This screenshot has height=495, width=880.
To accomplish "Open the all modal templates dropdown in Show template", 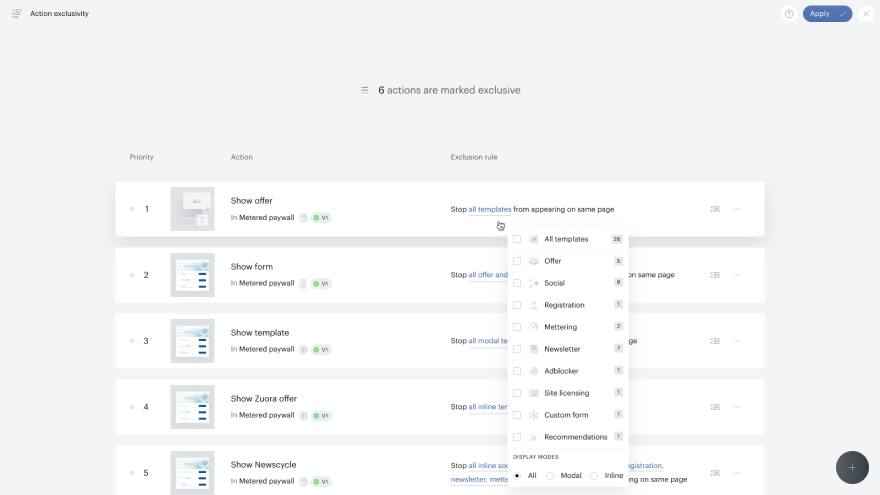I will [x=488, y=341].
